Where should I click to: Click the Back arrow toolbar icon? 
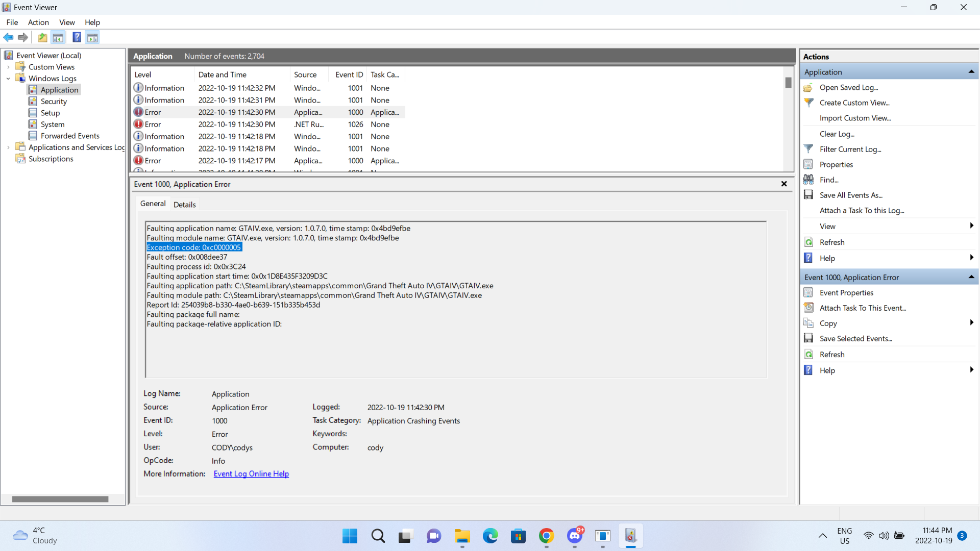tap(8, 37)
